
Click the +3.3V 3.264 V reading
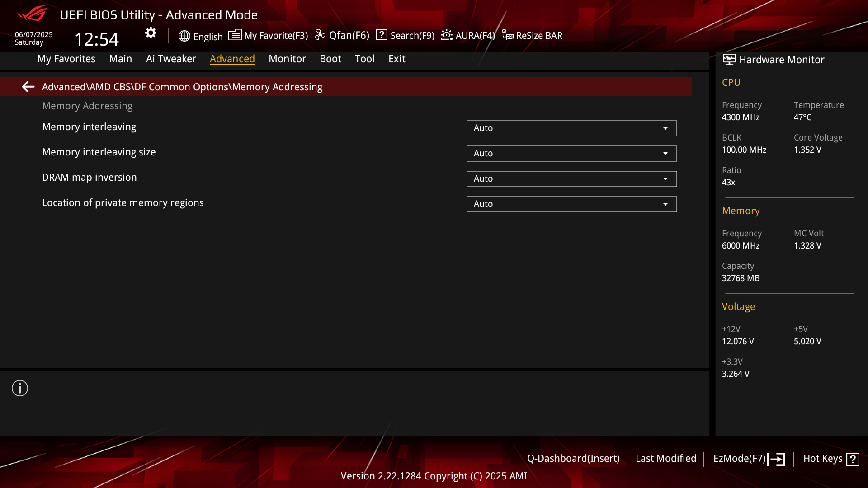(736, 374)
